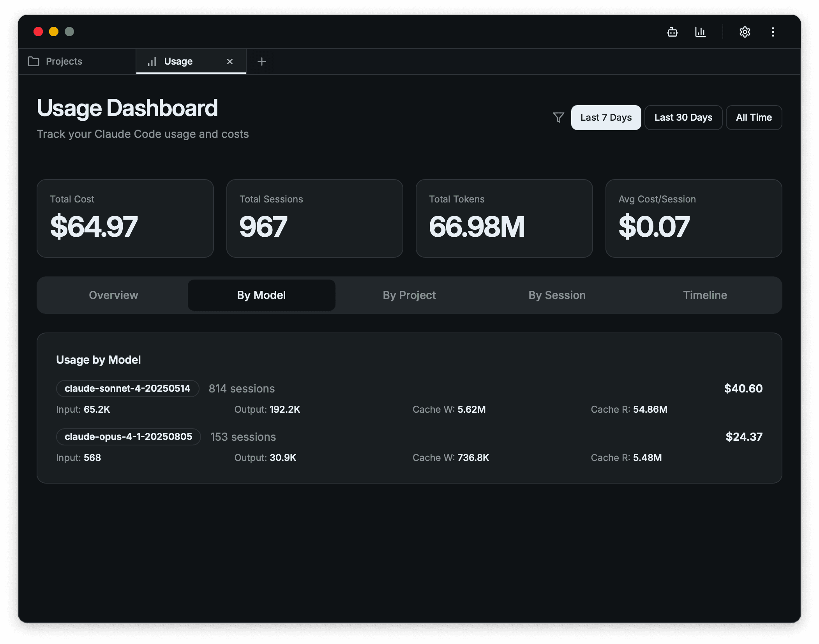The height and width of the screenshot is (644, 819).
Task: Open settings gear icon
Action: pos(745,32)
